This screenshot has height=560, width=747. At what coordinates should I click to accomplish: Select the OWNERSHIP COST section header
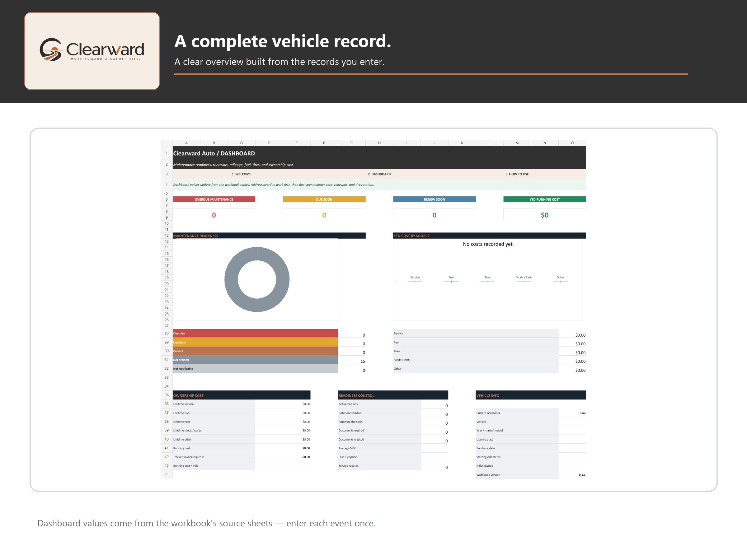(242, 395)
